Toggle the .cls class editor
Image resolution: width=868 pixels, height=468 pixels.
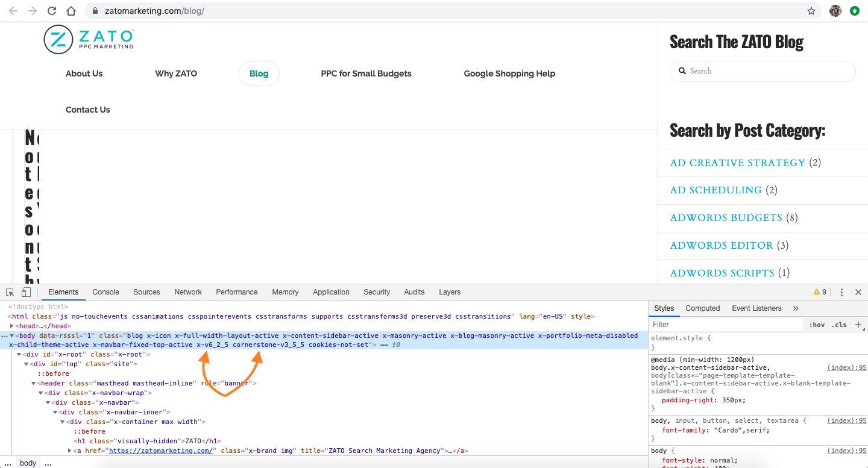click(x=839, y=325)
